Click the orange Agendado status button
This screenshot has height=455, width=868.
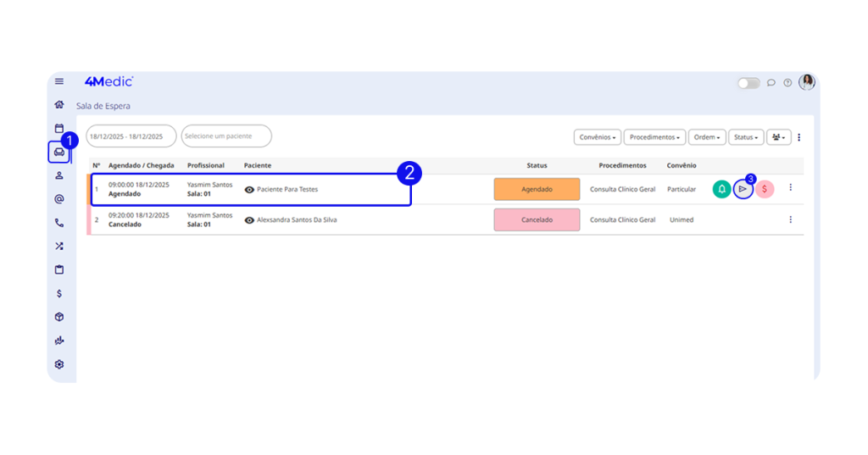tap(537, 189)
